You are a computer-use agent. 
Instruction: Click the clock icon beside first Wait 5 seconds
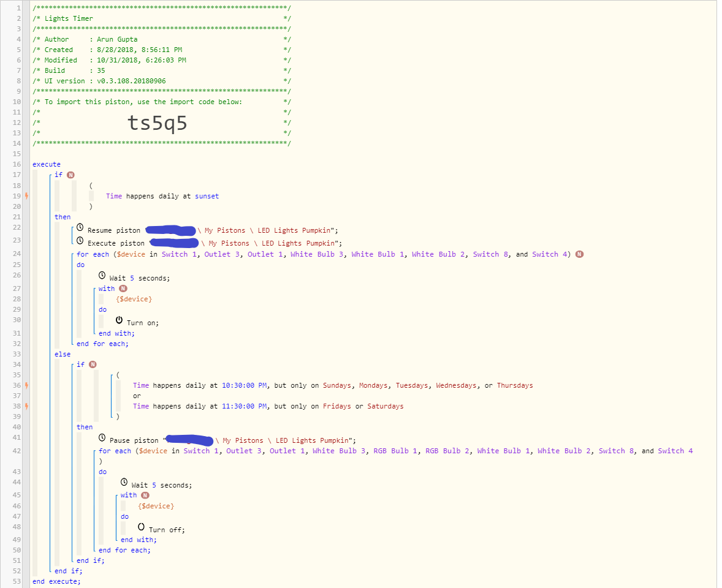[102, 275]
